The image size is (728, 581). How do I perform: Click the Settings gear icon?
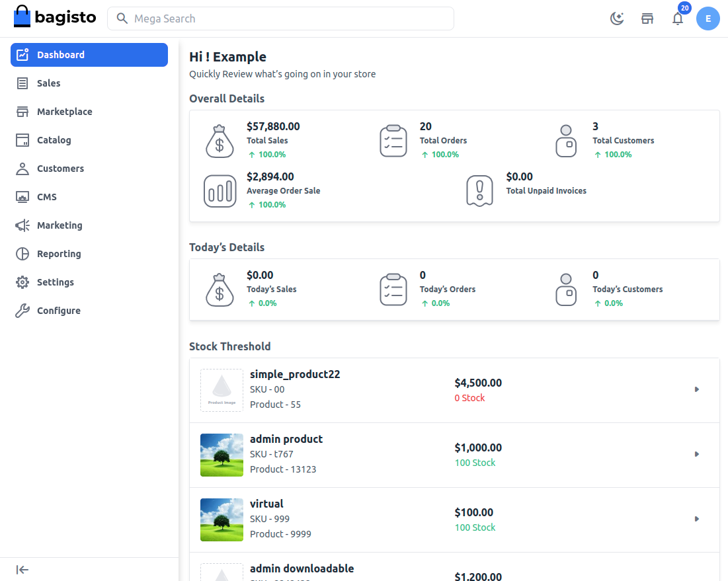tap(24, 282)
